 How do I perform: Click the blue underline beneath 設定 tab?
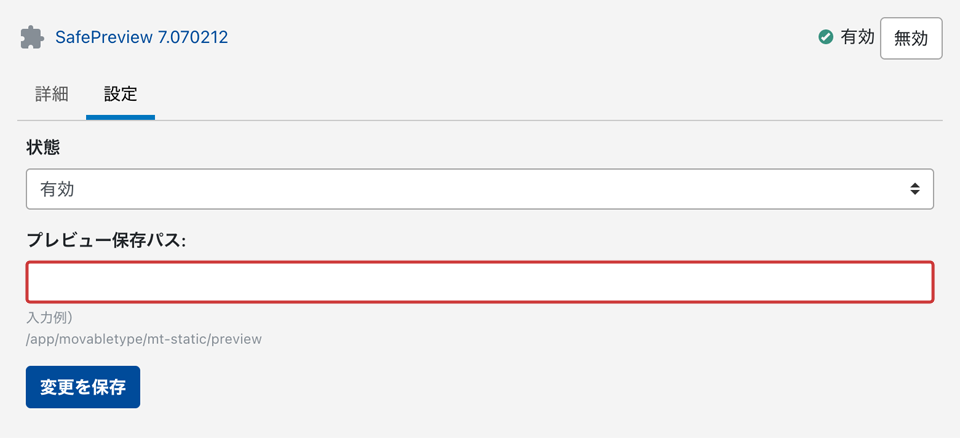click(x=120, y=117)
